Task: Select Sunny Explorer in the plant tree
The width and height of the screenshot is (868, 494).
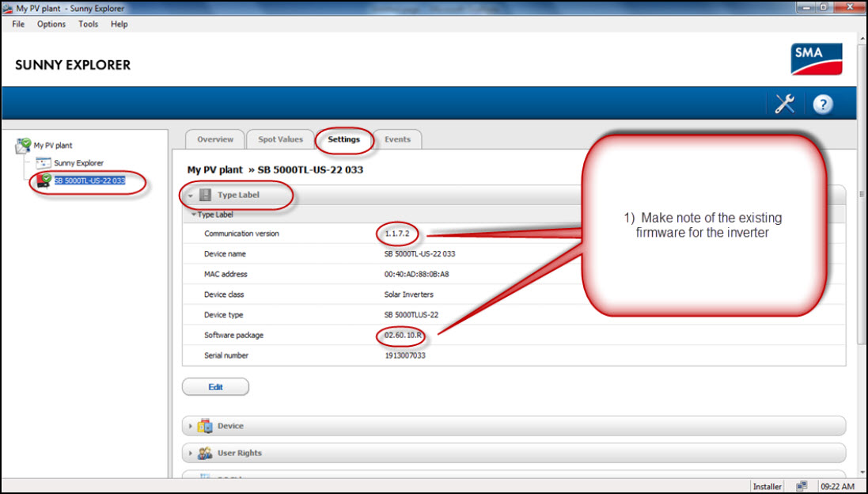Action: pyautogui.click(x=78, y=163)
